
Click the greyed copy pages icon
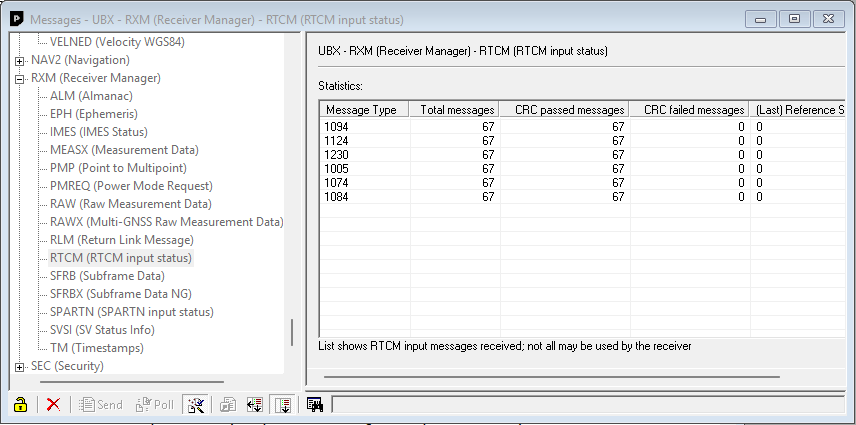[228, 404]
